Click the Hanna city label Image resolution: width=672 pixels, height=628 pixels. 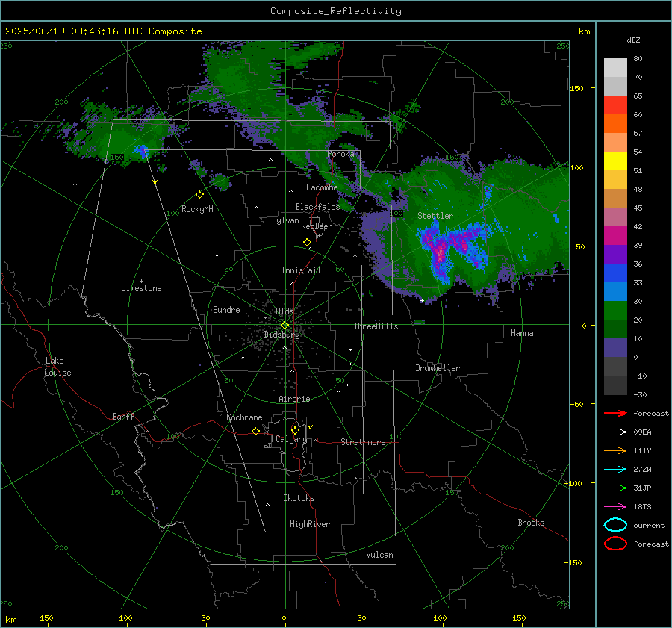point(522,333)
